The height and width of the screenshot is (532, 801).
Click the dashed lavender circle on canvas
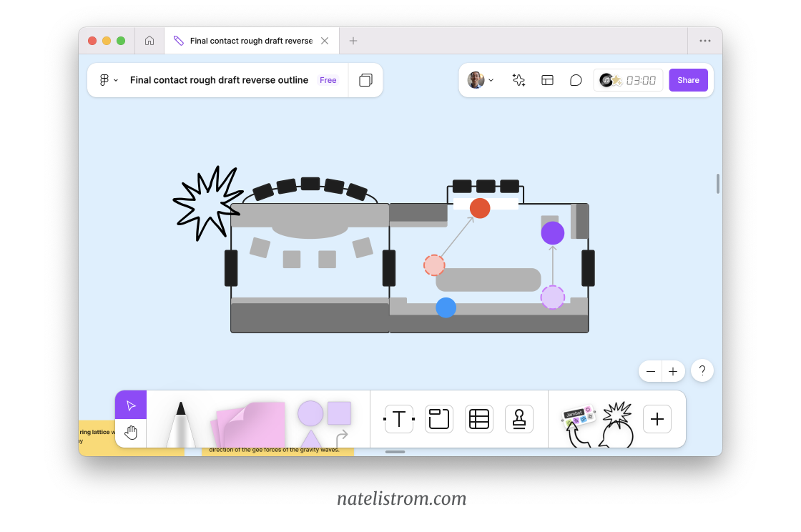(x=553, y=297)
